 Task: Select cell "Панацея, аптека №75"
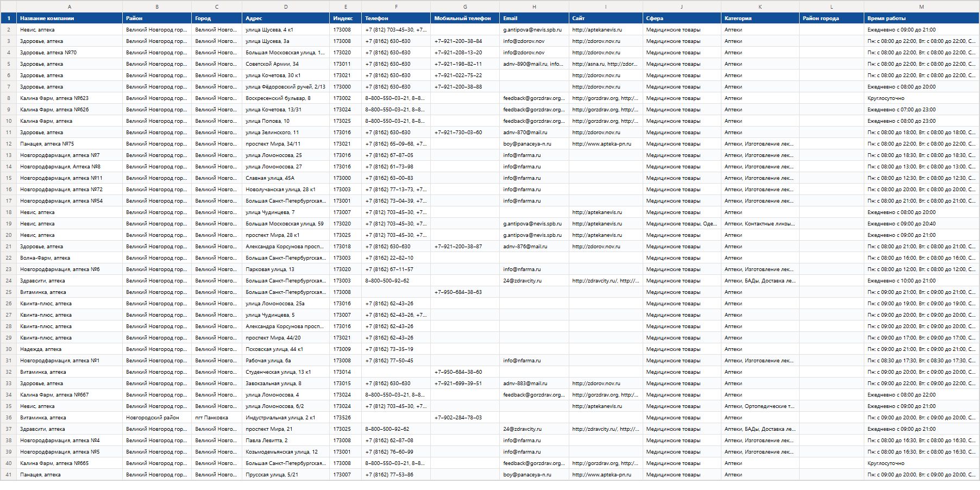point(70,144)
